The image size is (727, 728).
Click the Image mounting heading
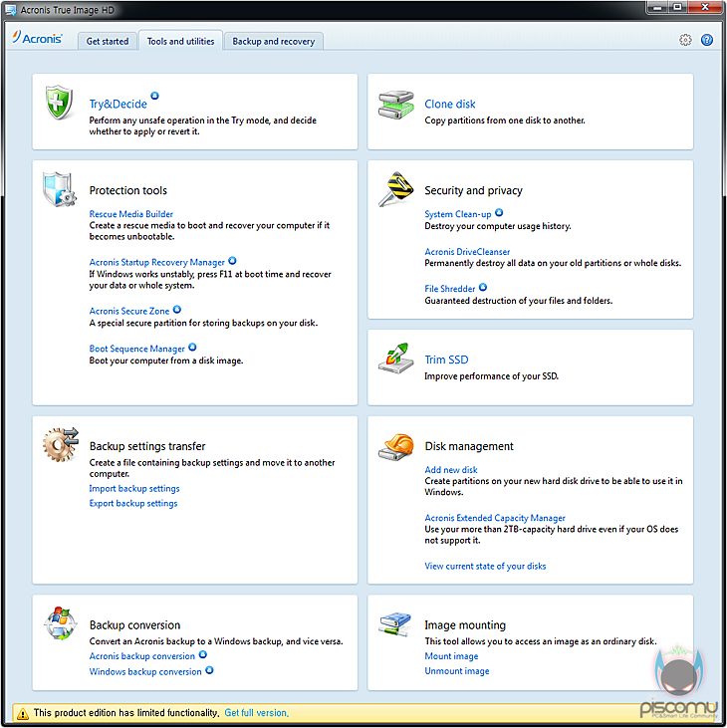pos(465,625)
